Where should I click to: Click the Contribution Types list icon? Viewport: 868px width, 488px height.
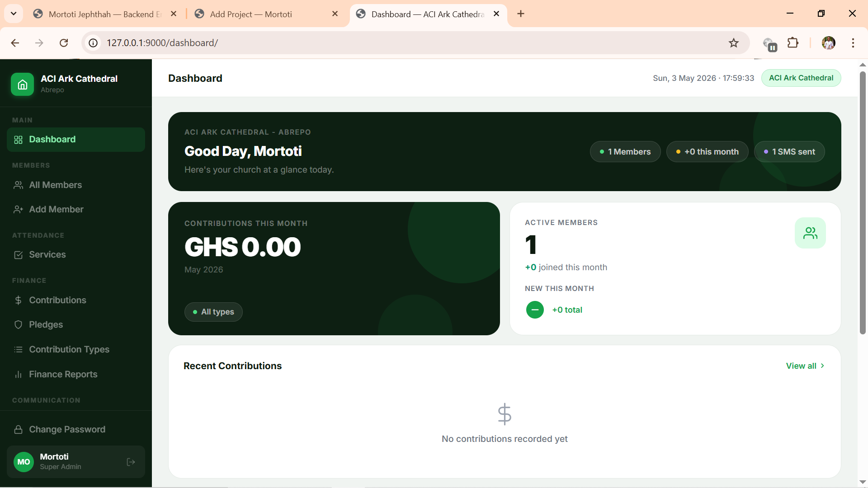point(18,350)
